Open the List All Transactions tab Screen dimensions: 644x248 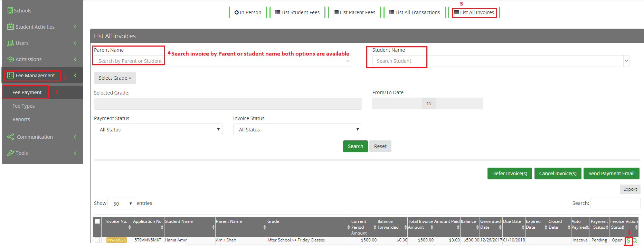click(415, 12)
